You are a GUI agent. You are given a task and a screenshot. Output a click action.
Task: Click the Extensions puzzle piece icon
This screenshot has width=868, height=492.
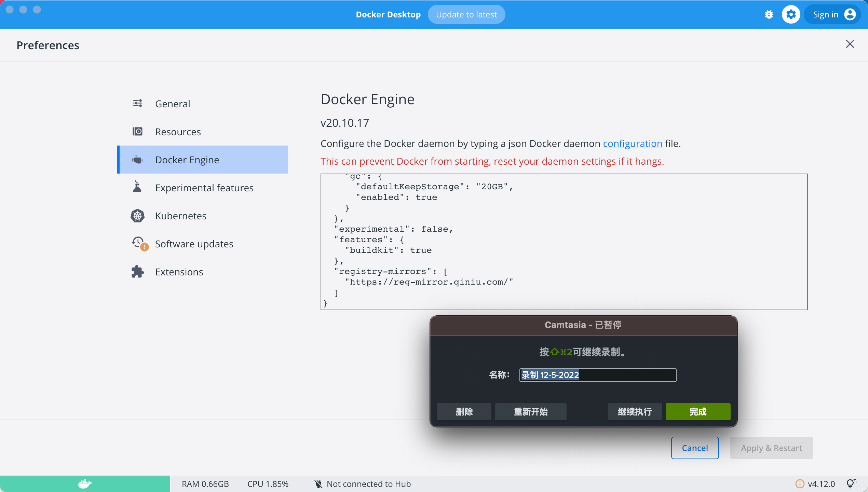[x=137, y=272]
